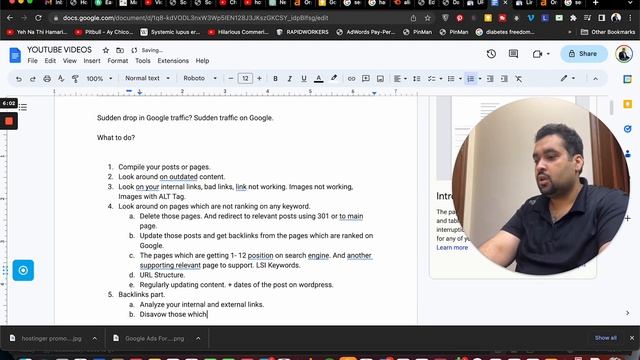Open the Extensions menu
This screenshot has width=640, height=360.
coord(173,61)
